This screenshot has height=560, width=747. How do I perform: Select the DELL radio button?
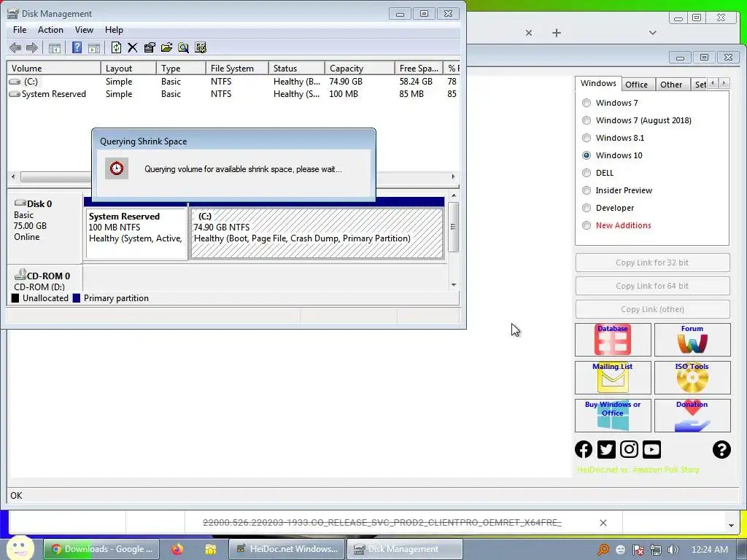tap(587, 173)
